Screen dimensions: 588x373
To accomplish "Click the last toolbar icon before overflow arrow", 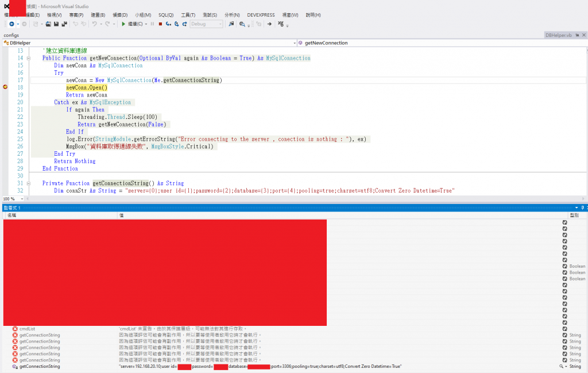I will coord(281,24).
